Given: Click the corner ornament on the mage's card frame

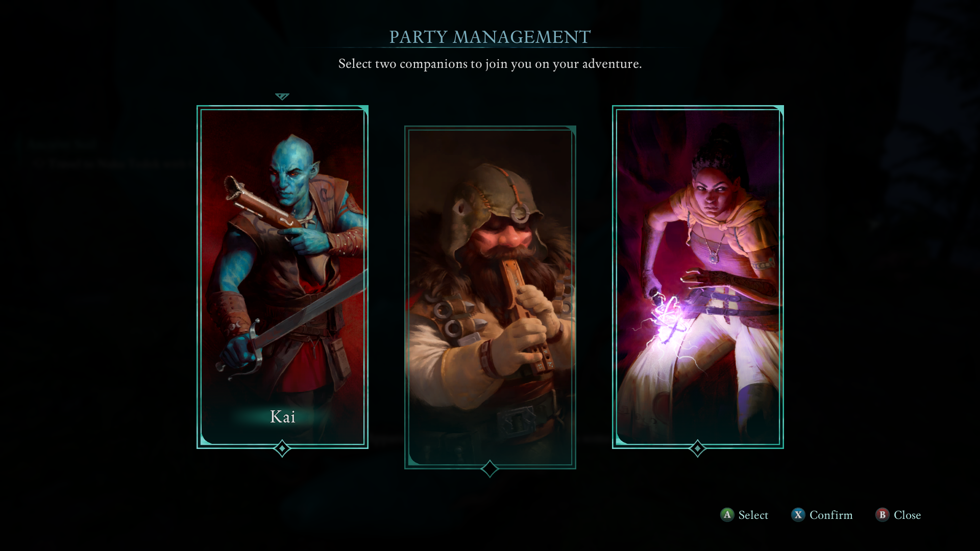Looking at the screenshot, I should (778, 110).
